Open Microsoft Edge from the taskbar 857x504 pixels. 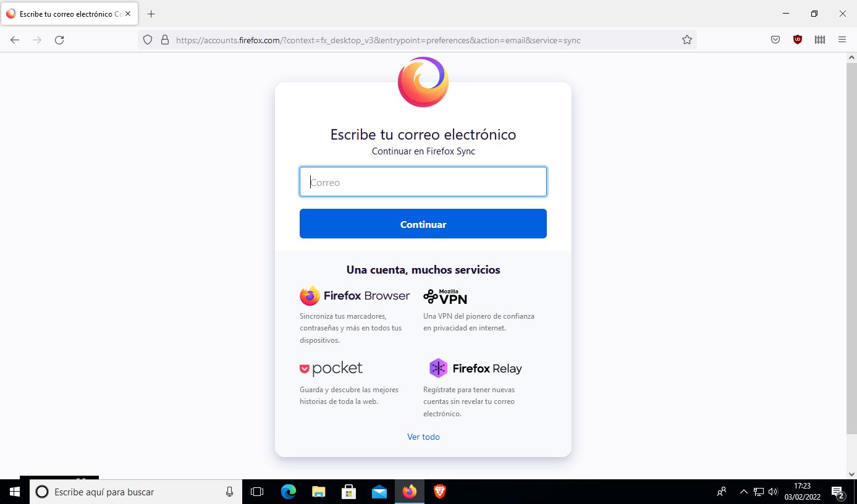[289, 492]
